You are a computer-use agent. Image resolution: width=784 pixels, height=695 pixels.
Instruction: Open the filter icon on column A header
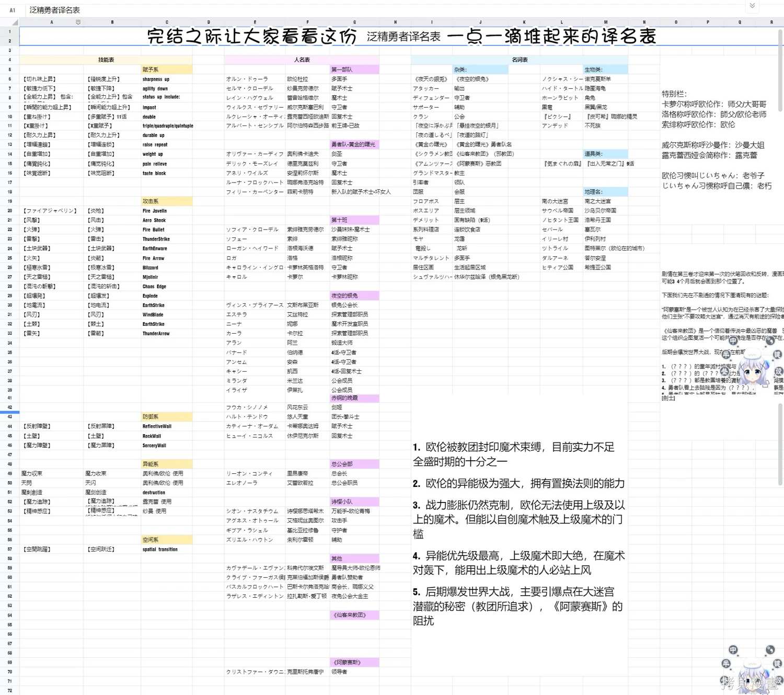(77, 21)
